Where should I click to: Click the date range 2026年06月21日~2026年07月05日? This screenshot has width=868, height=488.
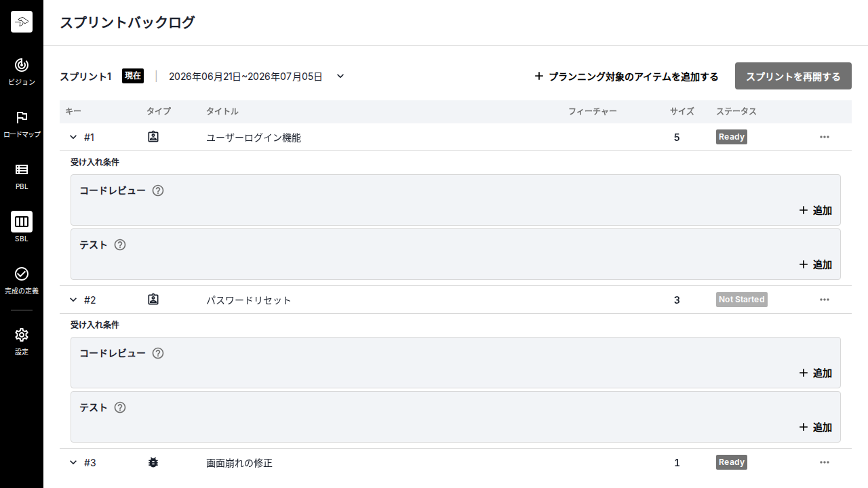pyautogui.click(x=245, y=77)
